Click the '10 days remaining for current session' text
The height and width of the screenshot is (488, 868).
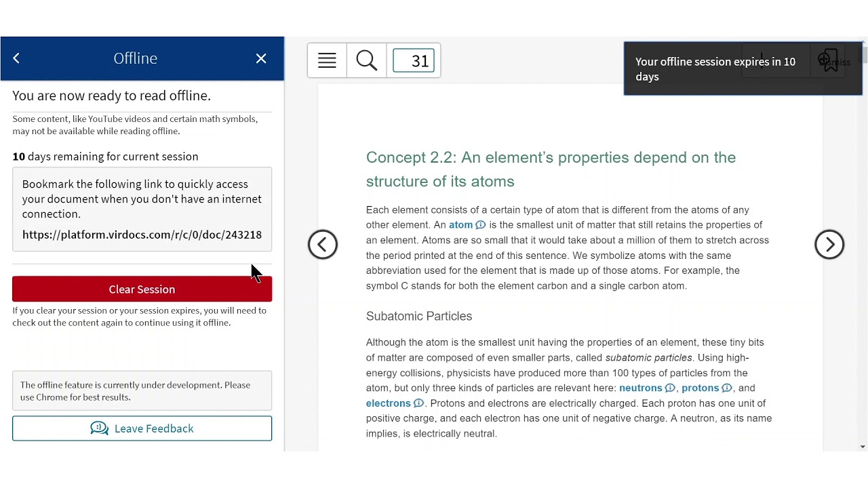tap(105, 157)
